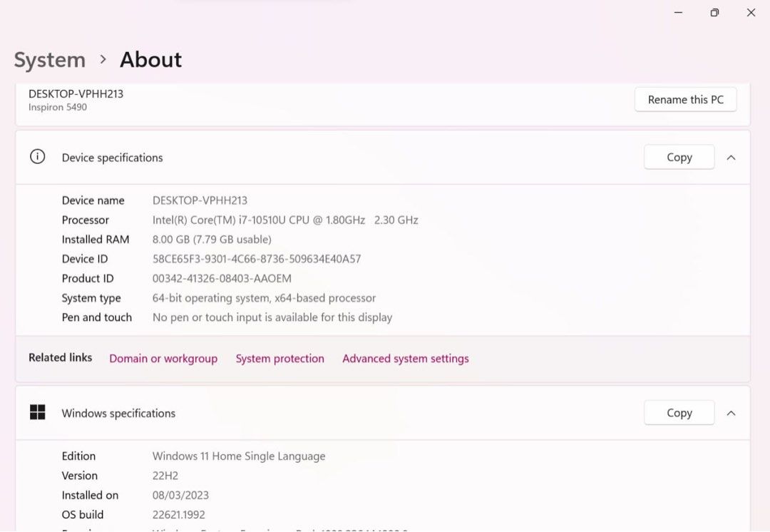Select the Processor value text
770x532 pixels.
coord(285,220)
